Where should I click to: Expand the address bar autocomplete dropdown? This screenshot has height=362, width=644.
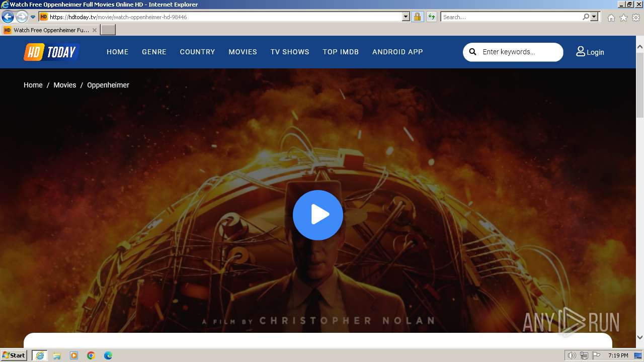click(406, 17)
